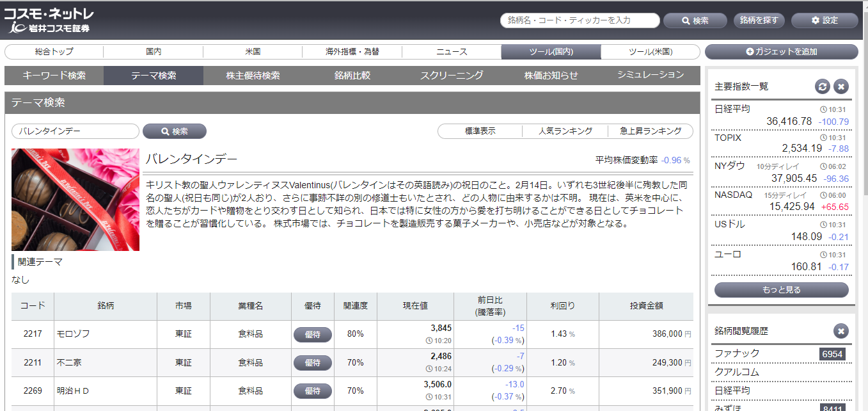Click code 2211
The height and width of the screenshot is (411, 868).
(x=33, y=363)
